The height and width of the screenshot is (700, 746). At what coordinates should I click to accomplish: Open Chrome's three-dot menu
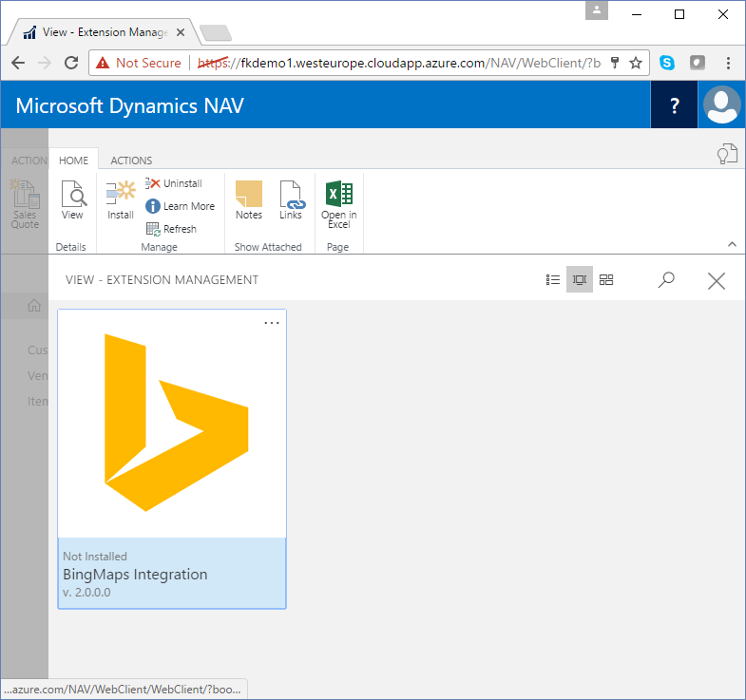(728, 63)
